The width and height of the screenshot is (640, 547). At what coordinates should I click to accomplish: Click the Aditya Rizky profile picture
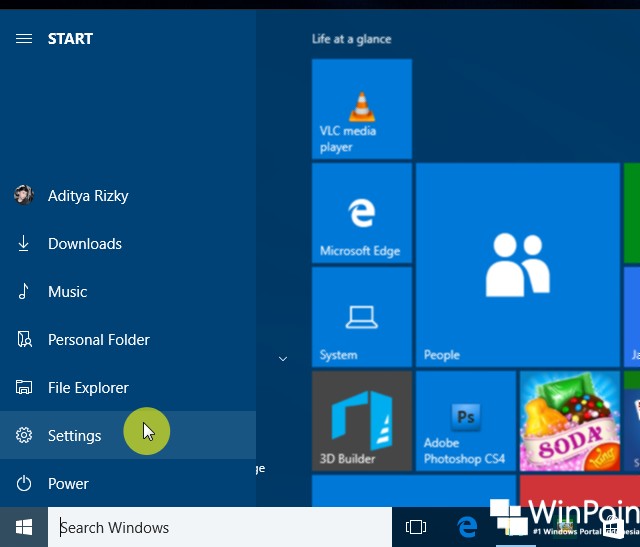tap(24, 195)
